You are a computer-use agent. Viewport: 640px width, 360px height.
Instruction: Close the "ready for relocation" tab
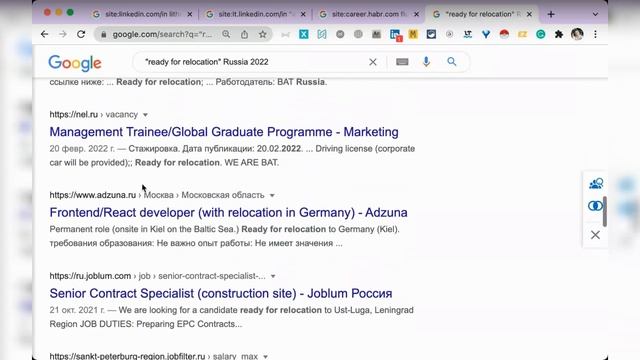pos(529,14)
